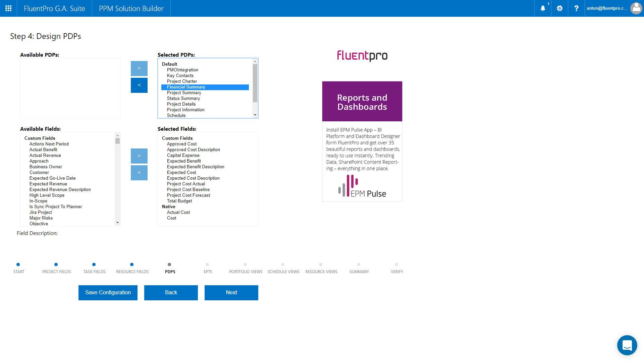Switch to the EPTS step
The image size is (644, 362).
tap(208, 264)
